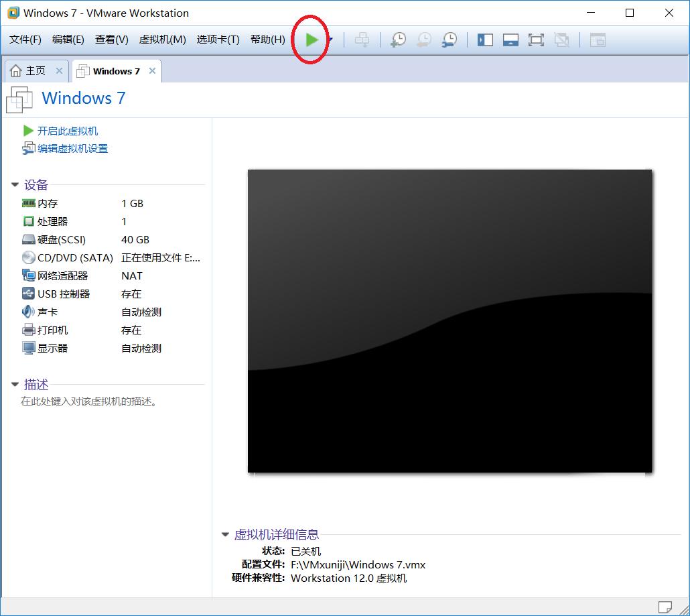The width and height of the screenshot is (690, 616).
Task: Open the snapshot manager toolbar icon
Action: (x=450, y=40)
